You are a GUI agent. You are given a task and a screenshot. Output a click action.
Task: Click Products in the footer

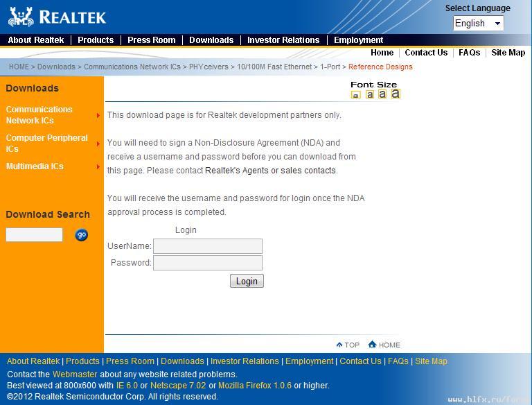click(x=82, y=361)
